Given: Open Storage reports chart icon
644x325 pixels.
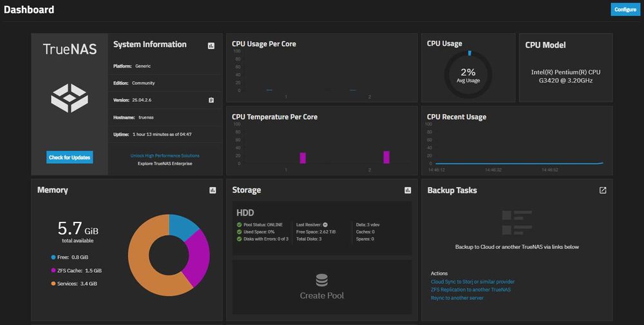Looking at the screenshot, I should pos(408,190).
